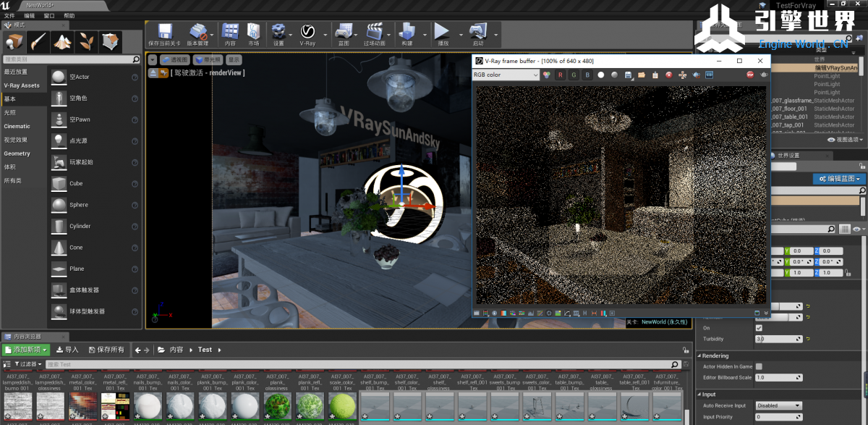Viewport: 868px width, 425px height.
Task: Open the 过场动画 cinematics icon
Action: coord(374,35)
